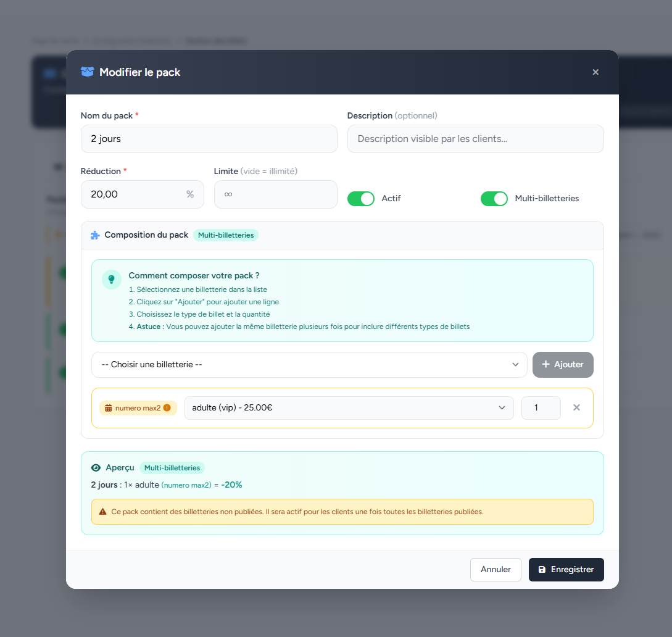Image resolution: width=672 pixels, height=637 pixels.
Task: Disable the Multi-billetteries switch
Action: coord(494,199)
